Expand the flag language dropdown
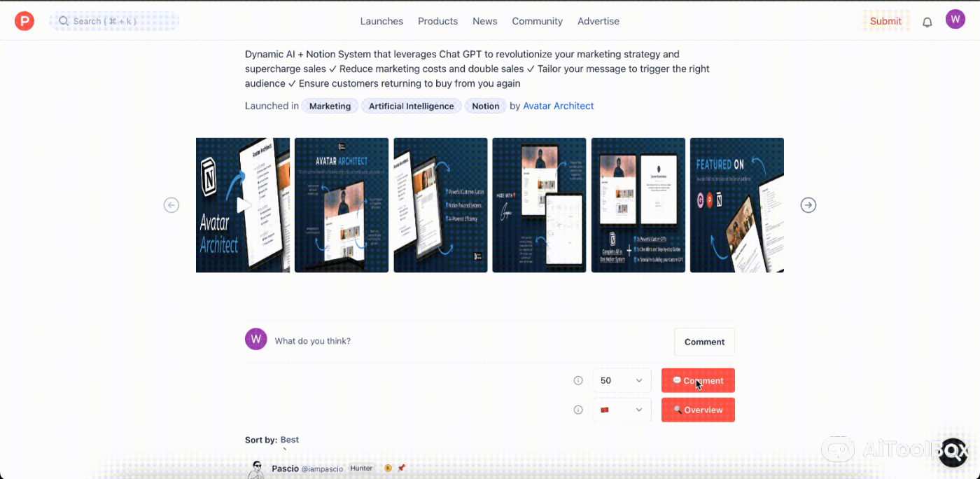Screen dimensions: 980x479 [622, 410]
